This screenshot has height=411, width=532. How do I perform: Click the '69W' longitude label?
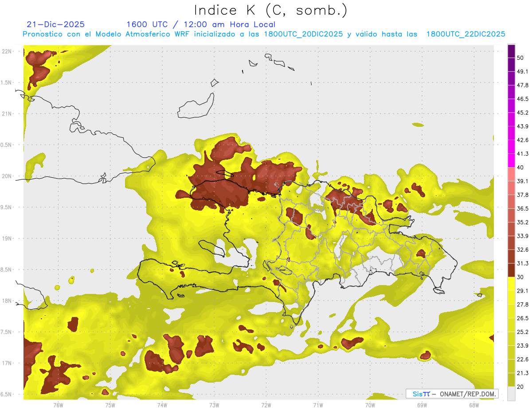point(422,405)
